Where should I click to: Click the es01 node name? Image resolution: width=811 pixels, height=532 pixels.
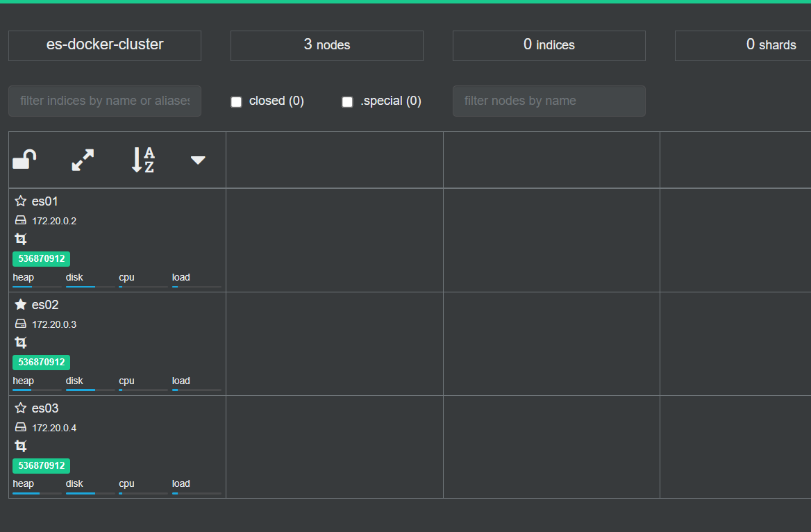(x=45, y=201)
